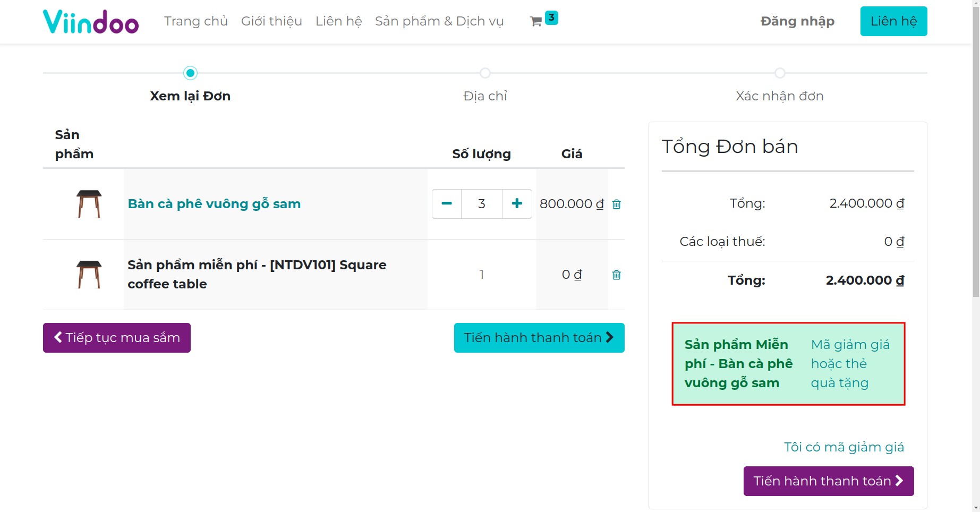The image size is (980, 512).
Task: Go to Trang chủ
Action: tap(195, 21)
